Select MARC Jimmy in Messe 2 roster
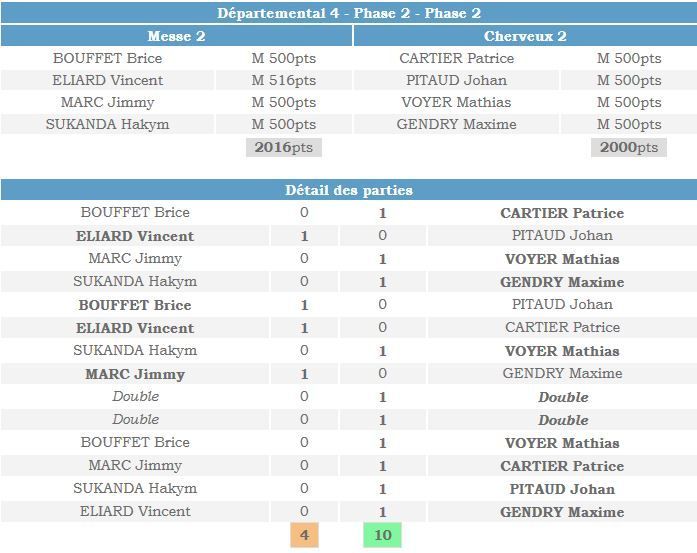697x553 pixels. (x=108, y=102)
